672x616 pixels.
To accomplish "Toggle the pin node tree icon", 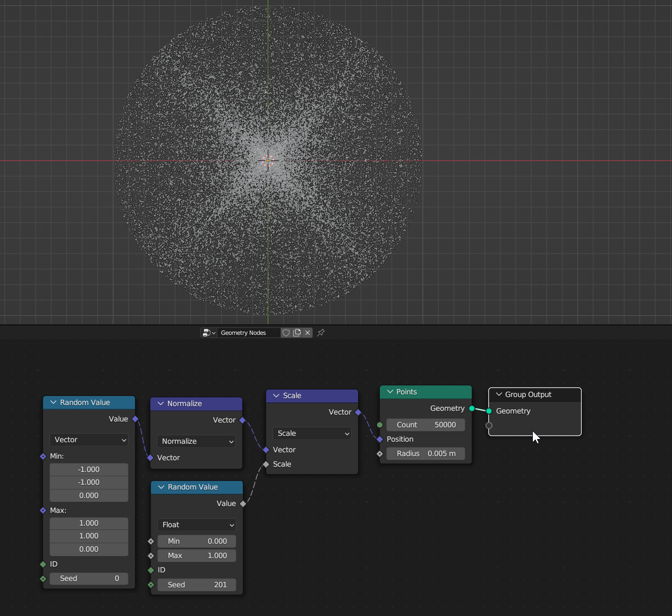I will [x=321, y=333].
